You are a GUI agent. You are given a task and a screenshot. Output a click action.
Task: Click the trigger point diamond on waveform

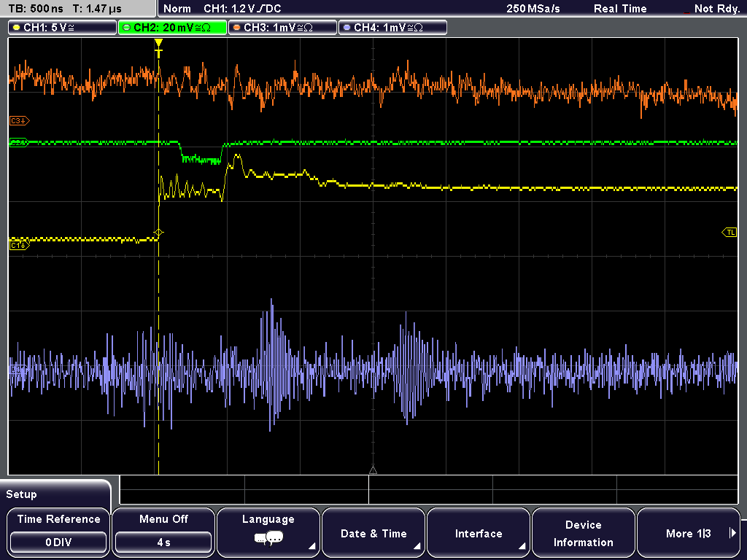[x=158, y=233]
